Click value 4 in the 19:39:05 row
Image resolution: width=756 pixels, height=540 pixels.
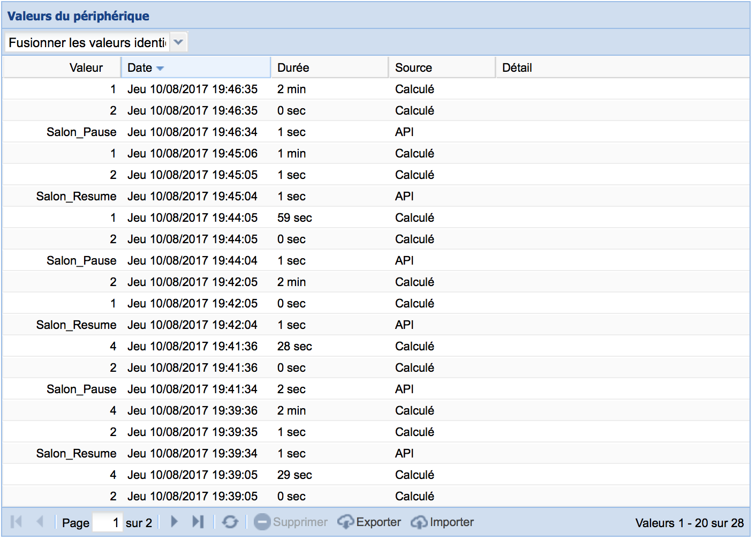113,475
